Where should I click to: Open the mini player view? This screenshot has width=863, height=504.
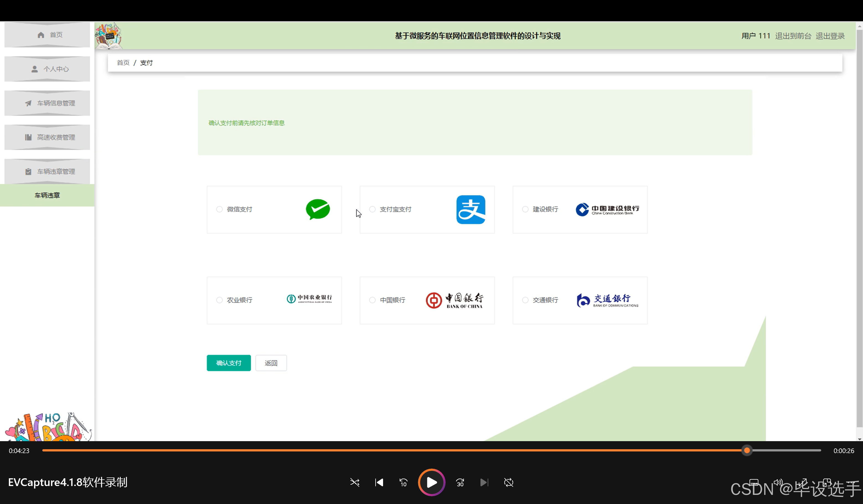[827, 482]
